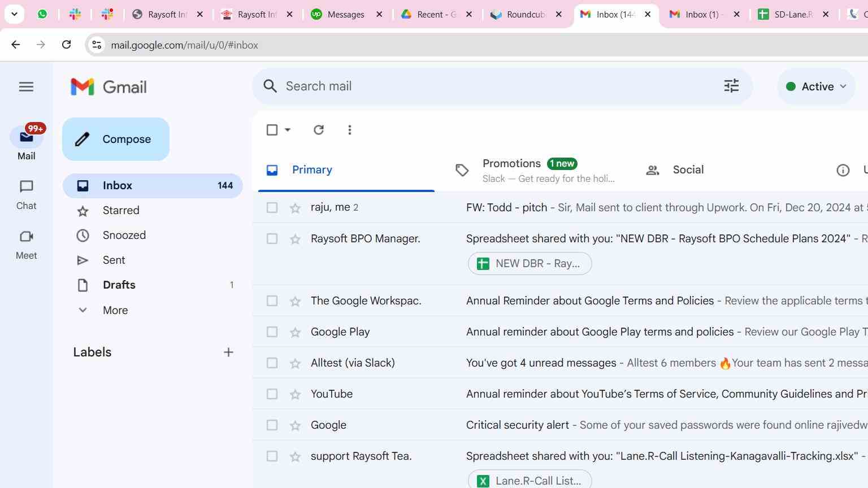Image resolution: width=868 pixels, height=488 pixels.
Task: Open the tab search dropdown arrow
Action: [x=14, y=14]
